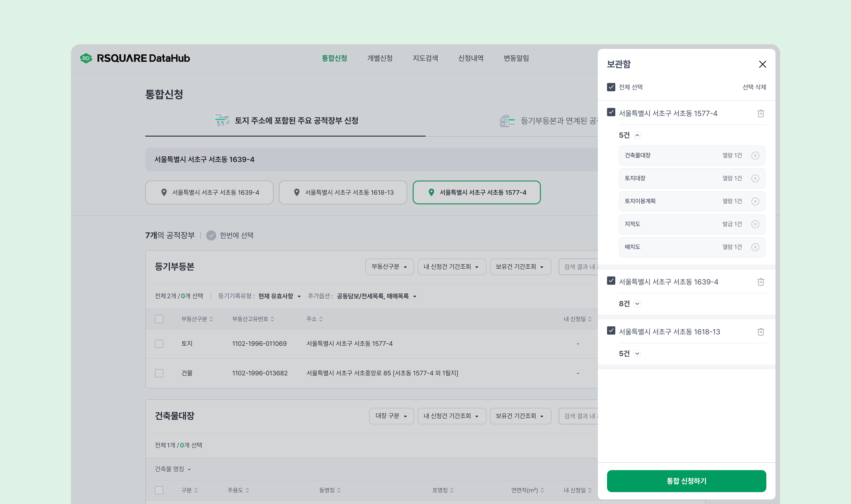This screenshot has width=851, height=504.
Task: Select the 서초동 1618-13 address chip
Action: [x=343, y=193]
